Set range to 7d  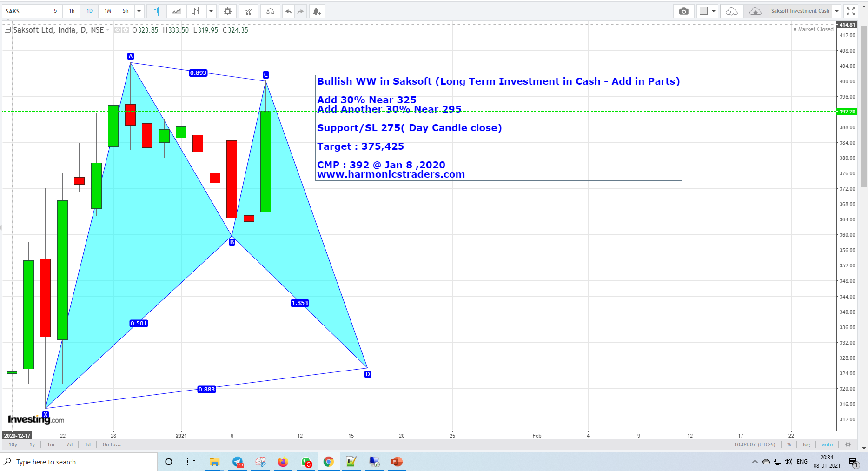tap(70, 445)
